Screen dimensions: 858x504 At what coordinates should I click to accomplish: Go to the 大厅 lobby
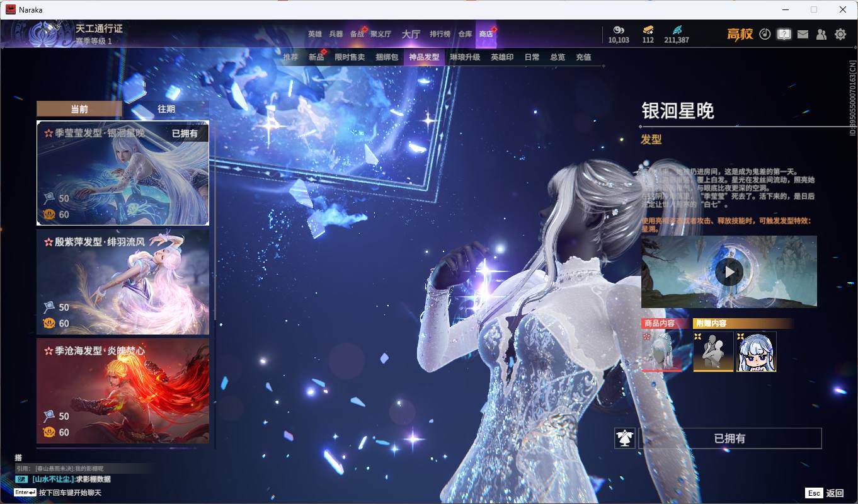[411, 34]
